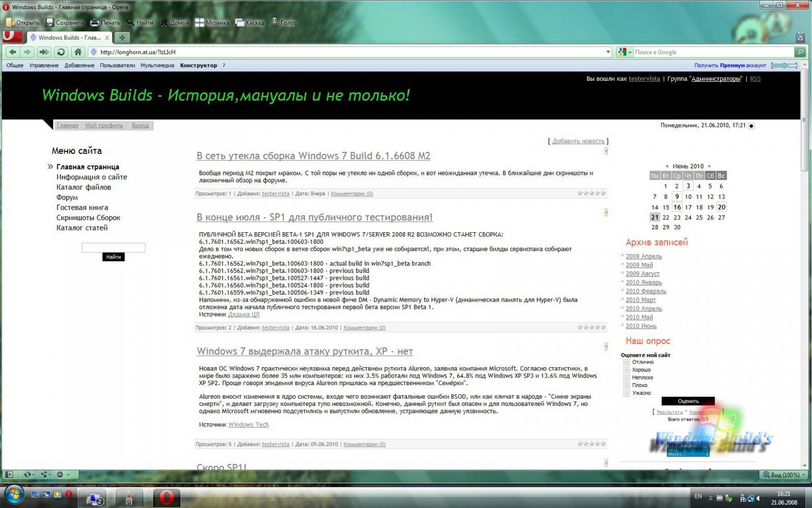
Task: Open the Пользователи admin menu
Action: [x=117, y=65]
